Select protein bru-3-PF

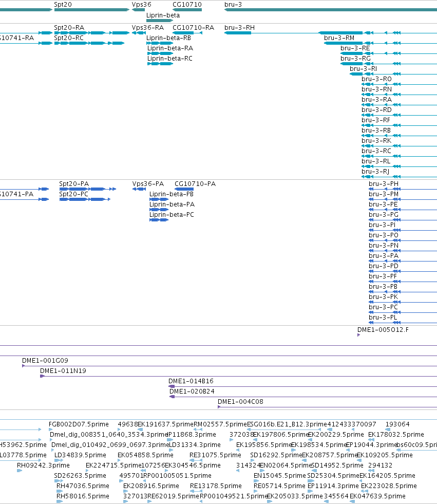click(383, 276)
